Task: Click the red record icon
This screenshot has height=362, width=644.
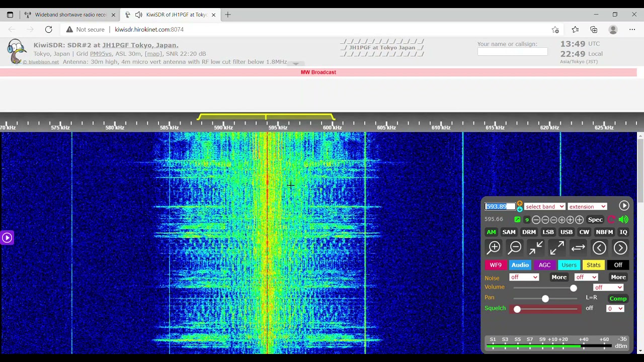Action: pos(611,219)
